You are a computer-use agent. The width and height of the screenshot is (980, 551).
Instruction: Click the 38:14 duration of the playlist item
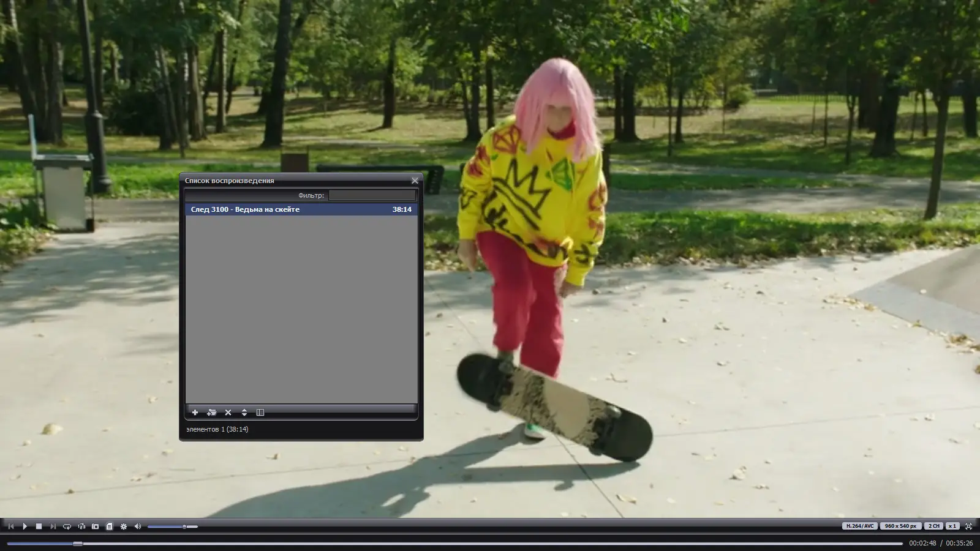(x=402, y=209)
